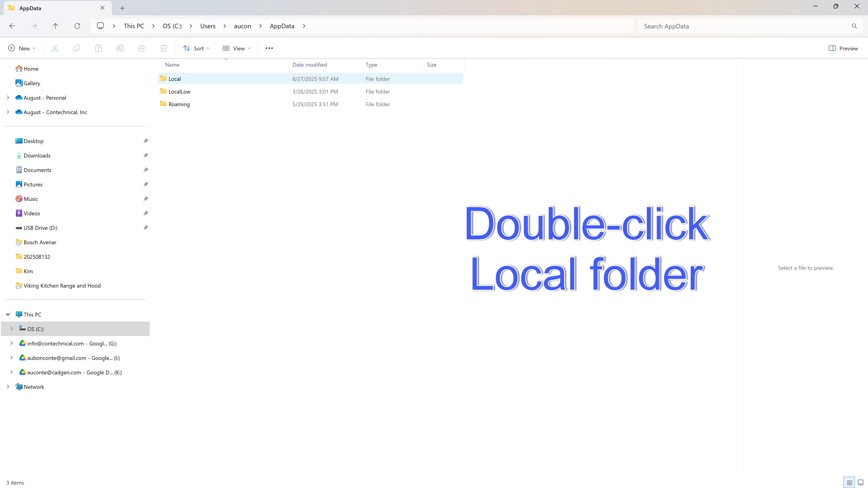The width and height of the screenshot is (868, 488).
Task: Unpin Music from Quick access
Action: click(146, 199)
